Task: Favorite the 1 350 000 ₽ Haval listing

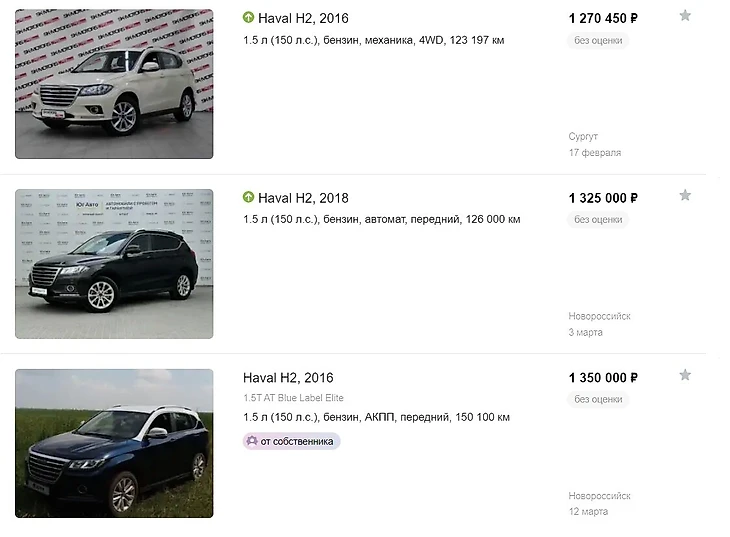Action: point(685,375)
